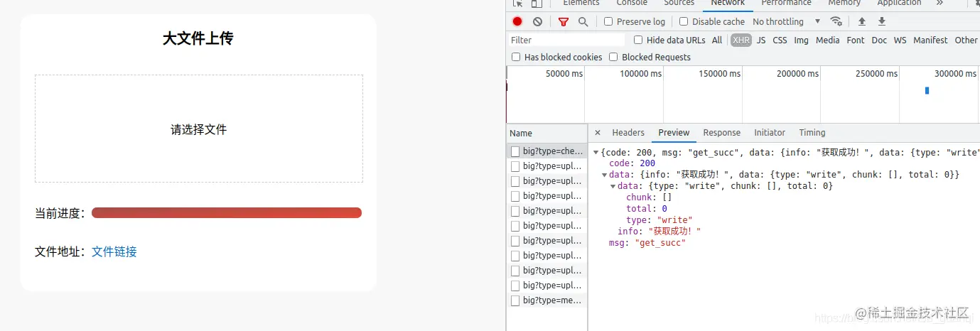Screen dimensions: 980x331
Task: Toggle device toolbar icon in DevTools
Action: (537, 4)
